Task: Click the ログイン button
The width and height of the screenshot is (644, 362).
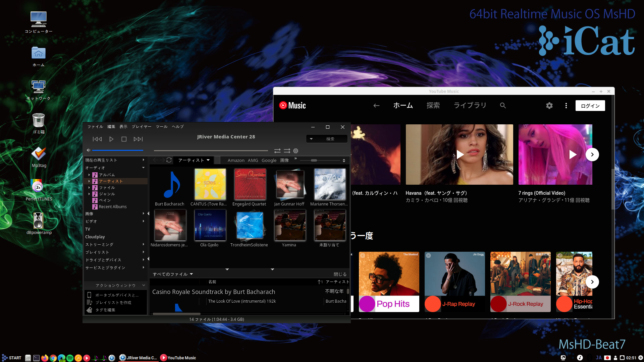Action: tap(590, 106)
